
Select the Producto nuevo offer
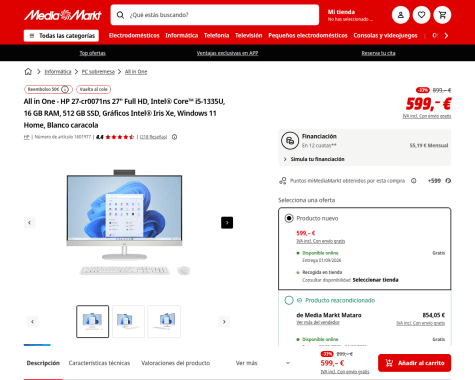click(x=289, y=218)
